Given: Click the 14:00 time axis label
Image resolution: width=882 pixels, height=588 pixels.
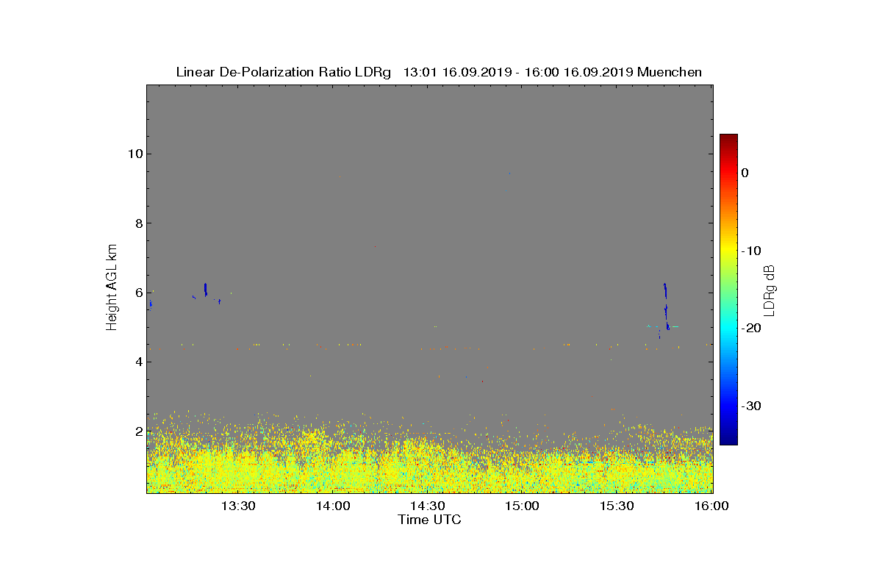Looking at the screenshot, I should click(x=334, y=506).
